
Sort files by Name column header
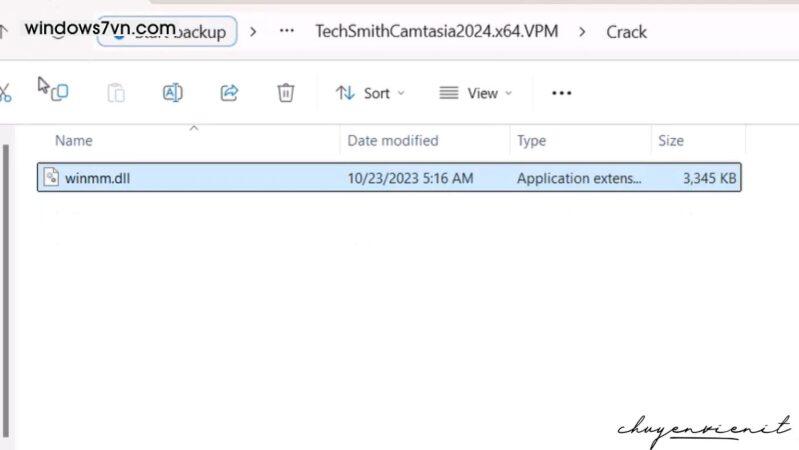click(x=74, y=141)
